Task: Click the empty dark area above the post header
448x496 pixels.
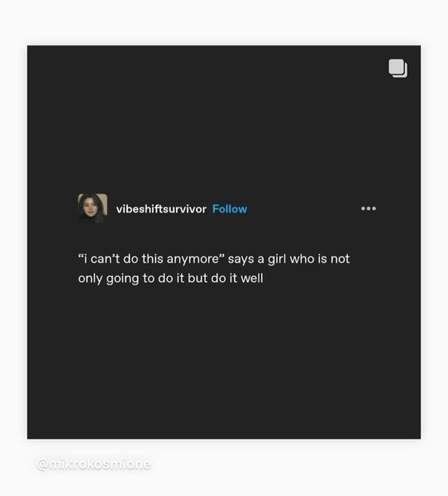Action: 224,120
